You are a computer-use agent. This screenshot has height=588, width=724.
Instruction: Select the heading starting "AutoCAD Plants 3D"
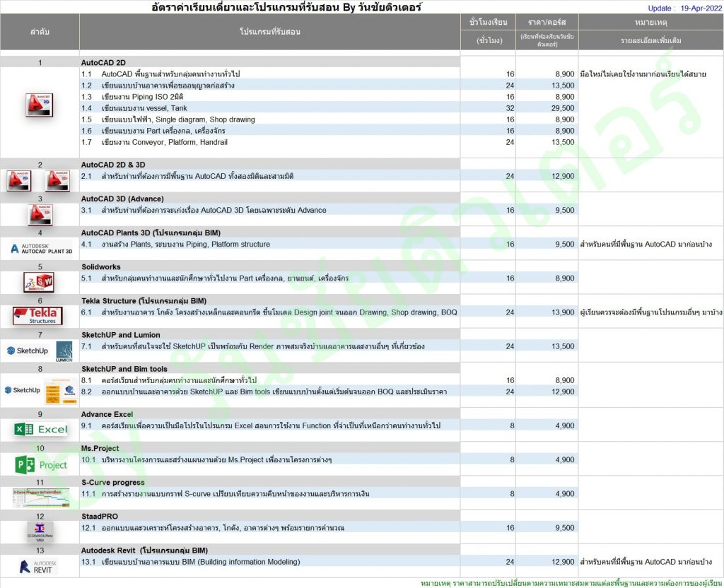[x=151, y=233]
